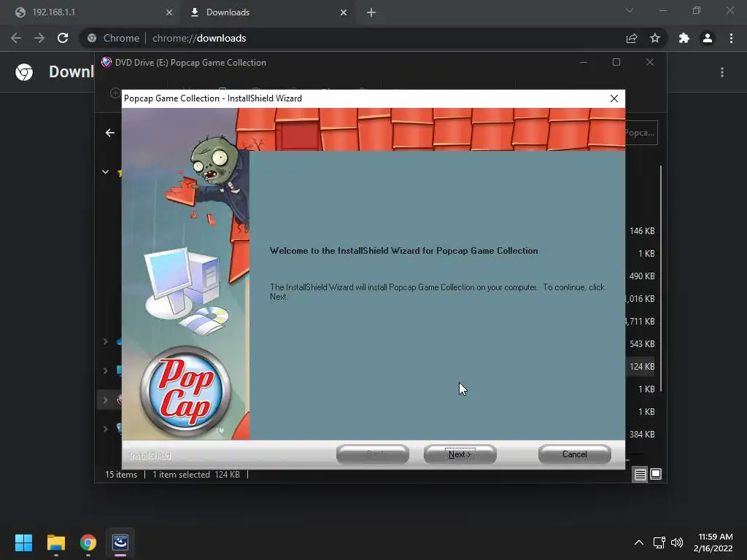Show hidden system tray icons
The height and width of the screenshot is (560, 747).
(x=639, y=542)
